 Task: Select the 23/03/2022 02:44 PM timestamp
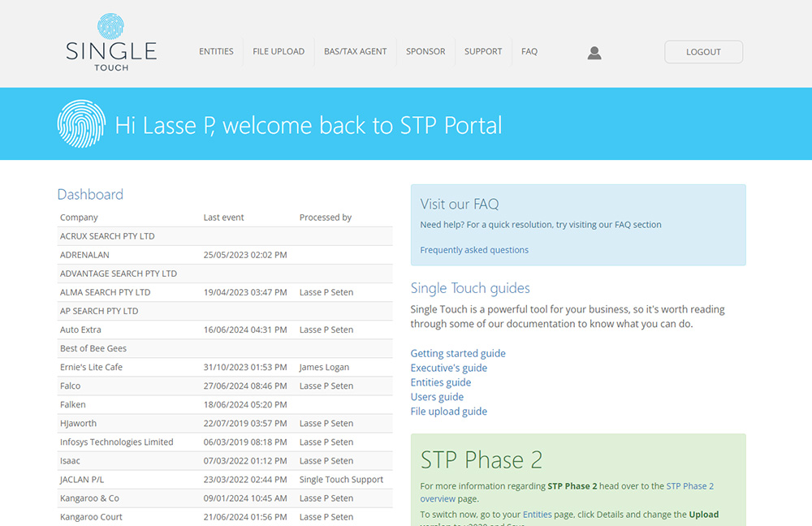(245, 480)
